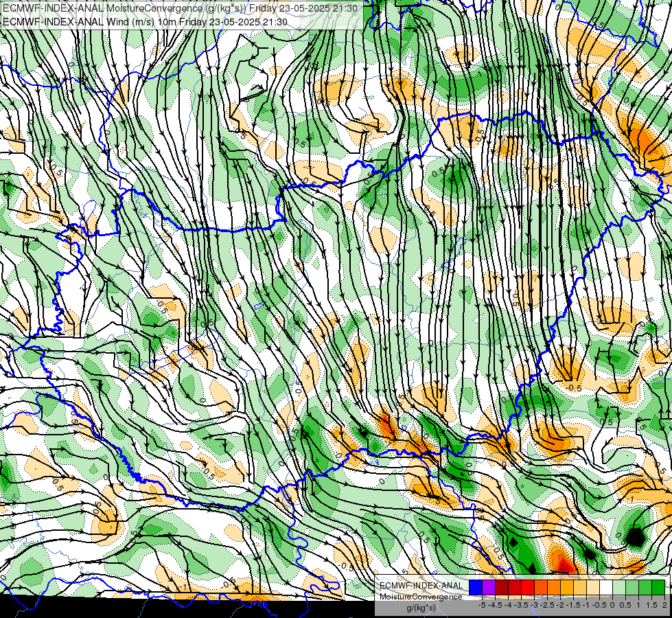Click the -2.5 legend value
The image size is (672, 618).
pos(547,605)
